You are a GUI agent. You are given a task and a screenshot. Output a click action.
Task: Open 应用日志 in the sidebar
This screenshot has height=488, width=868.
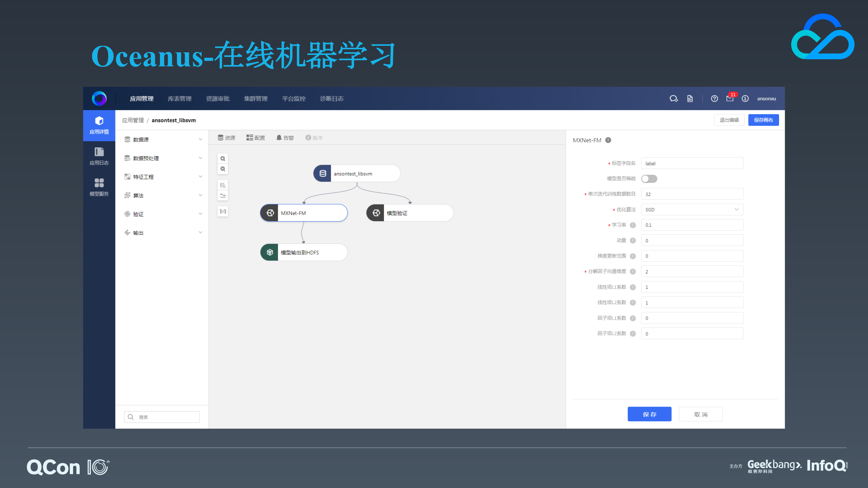pos(99,156)
